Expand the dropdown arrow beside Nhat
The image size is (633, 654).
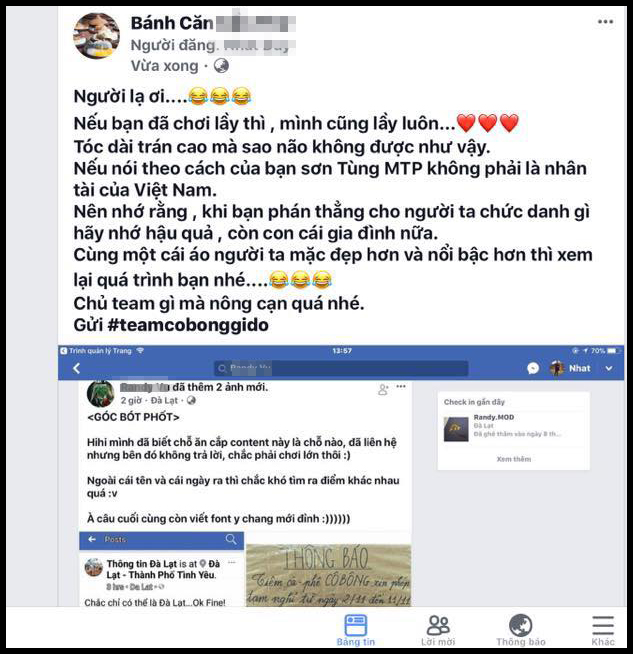608,369
